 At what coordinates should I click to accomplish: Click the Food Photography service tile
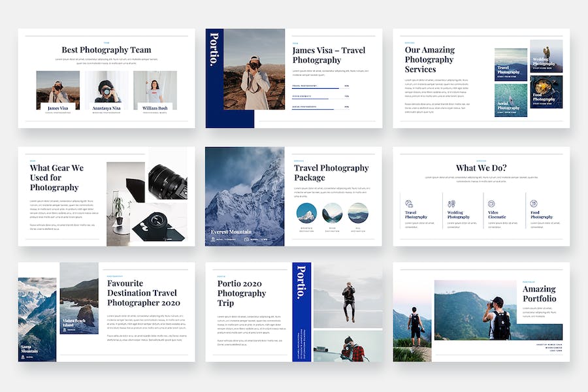[546, 92]
